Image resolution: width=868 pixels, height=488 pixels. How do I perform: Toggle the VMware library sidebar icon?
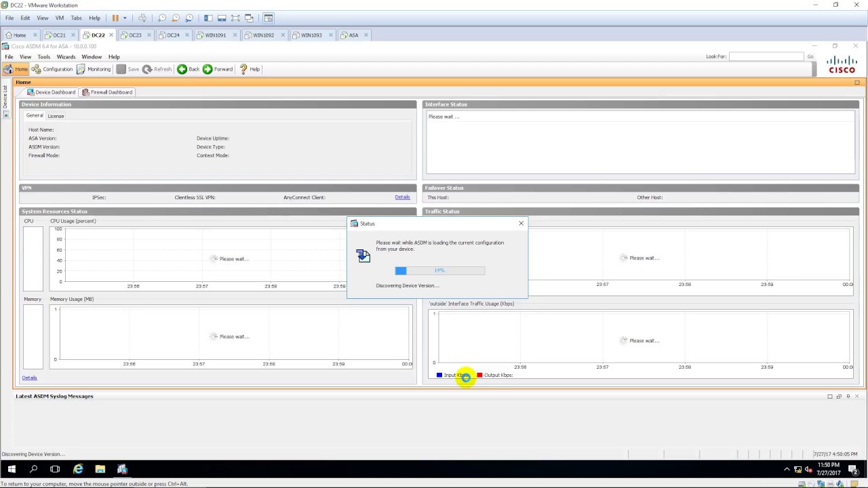pyautogui.click(x=208, y=18)
